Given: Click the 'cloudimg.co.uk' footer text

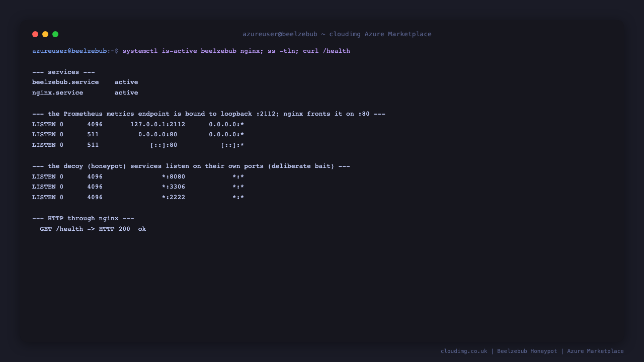Looking at the screenshot, I should click(464, 351).
